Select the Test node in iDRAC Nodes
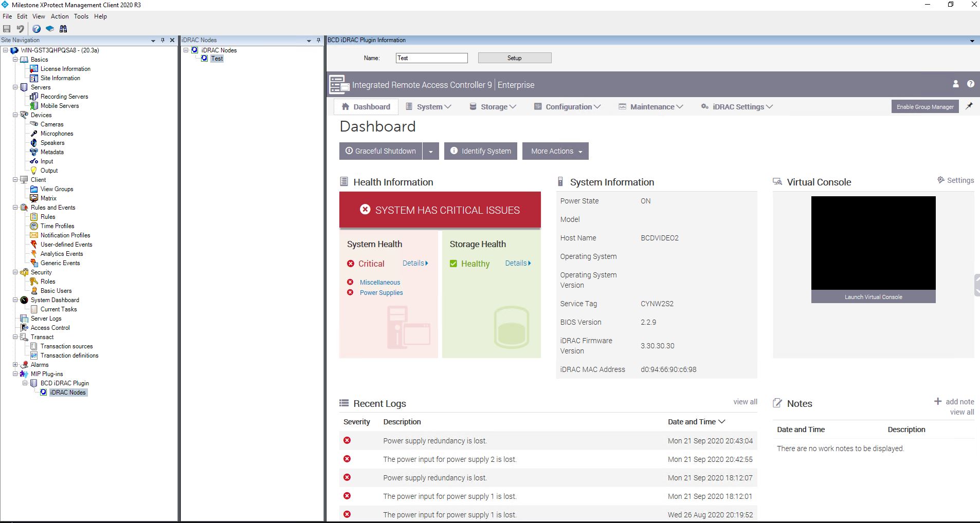The image size is (980, 523). [x=217, y=59]
